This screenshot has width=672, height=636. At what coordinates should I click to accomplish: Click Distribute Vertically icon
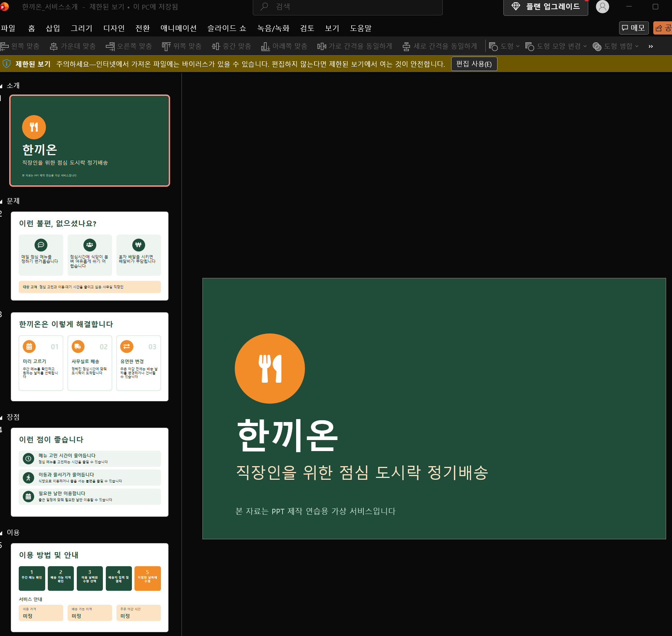[406, 46]
